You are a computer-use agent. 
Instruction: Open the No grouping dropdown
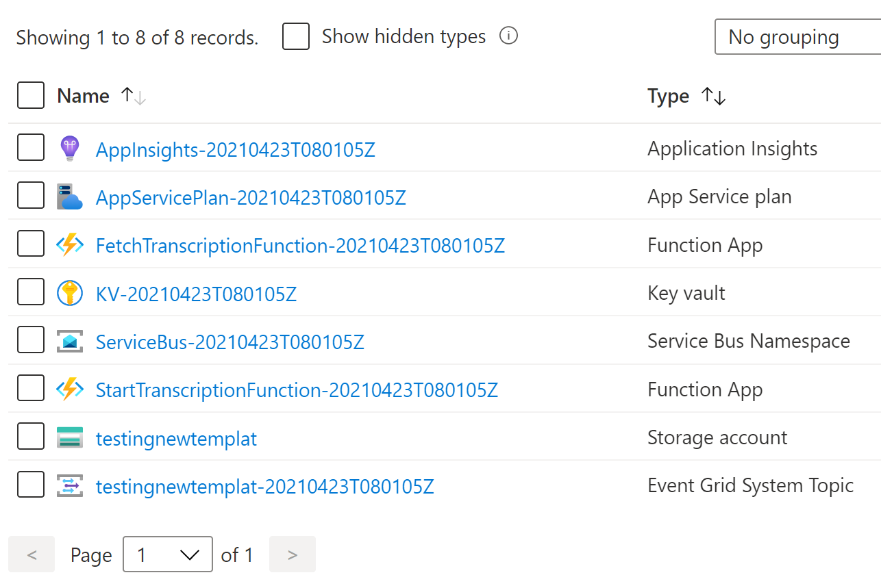click(x=797, y=37)
